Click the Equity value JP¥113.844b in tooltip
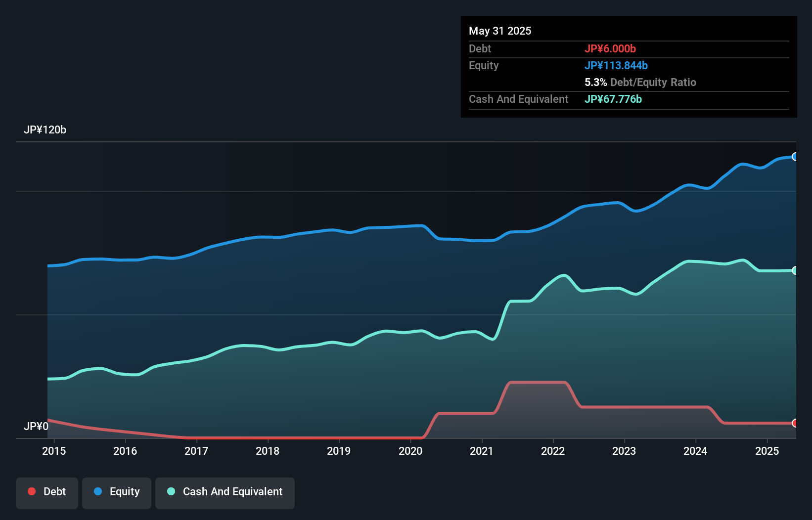 pyautogui.click(x=616, y=65)
